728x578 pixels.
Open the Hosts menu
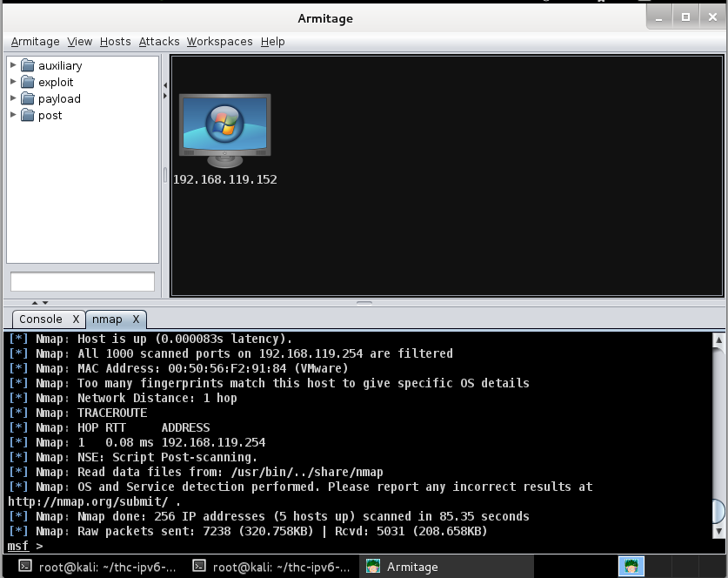point(115,42)
